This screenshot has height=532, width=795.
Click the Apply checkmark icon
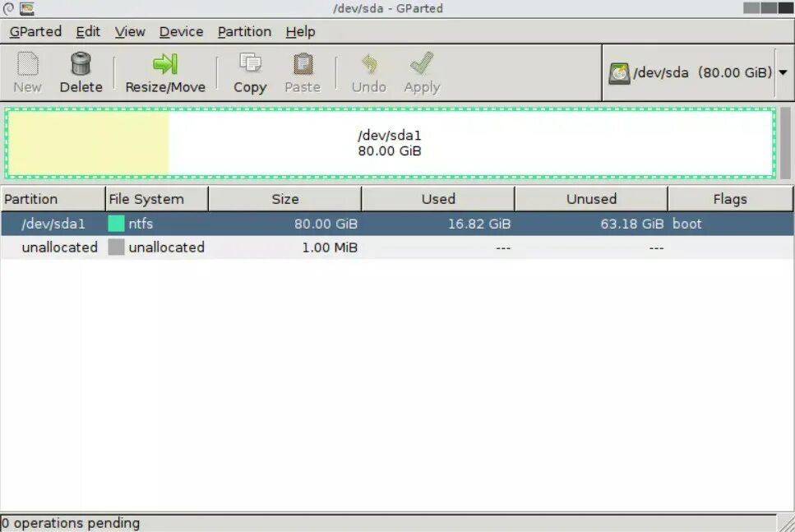click(x=422, y=64)
